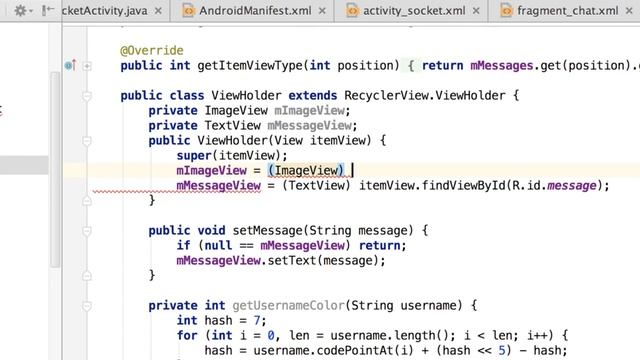
Task: Click findViewById in the mMessageView line
Action: pos(463,186)
